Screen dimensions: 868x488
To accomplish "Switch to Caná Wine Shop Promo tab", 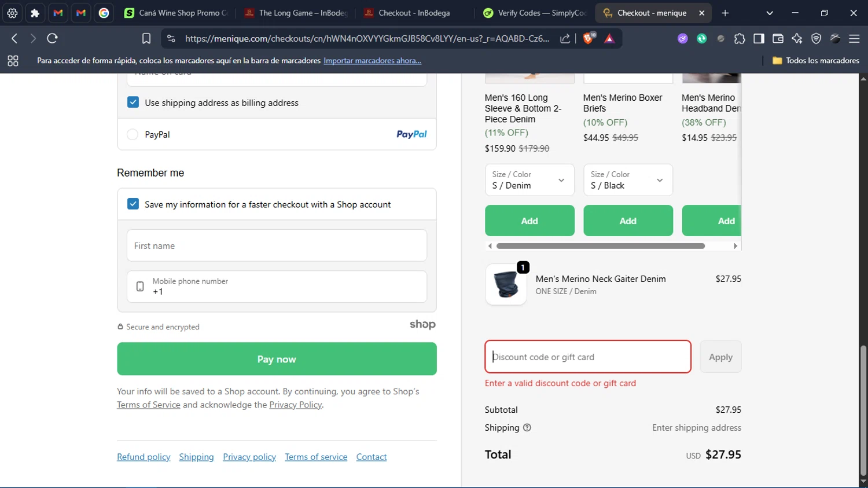I will pos(176,13).
